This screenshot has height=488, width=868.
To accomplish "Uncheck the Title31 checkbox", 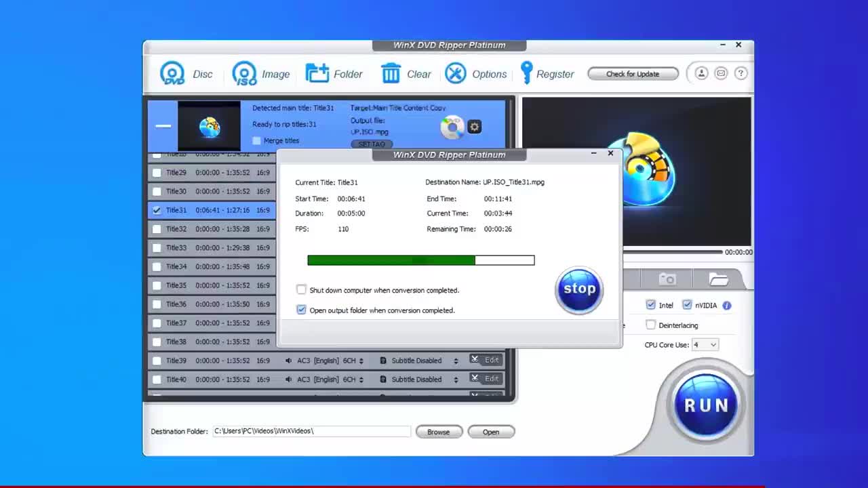I will [157, 210].
